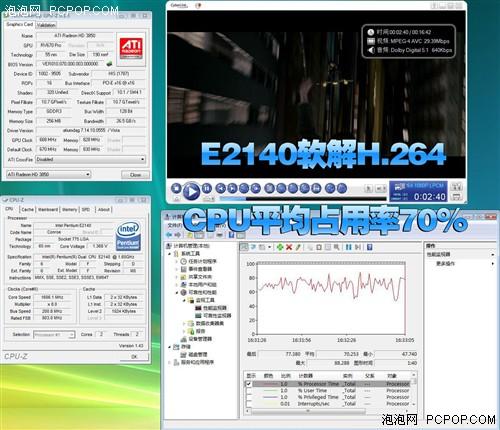Click the Zoom magnifier icon in perfmon toolbar
This screenshot has height=430, width=500.
tap(337, 247)
